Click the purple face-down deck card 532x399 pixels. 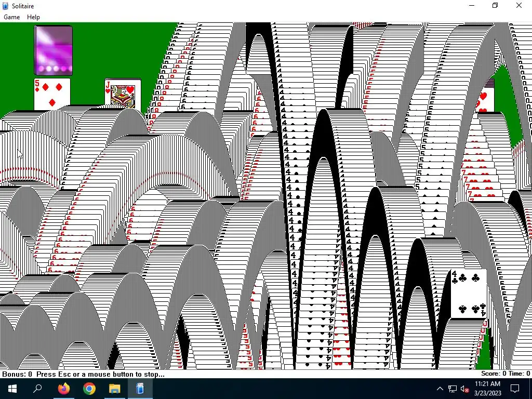(x=54, y=50)
